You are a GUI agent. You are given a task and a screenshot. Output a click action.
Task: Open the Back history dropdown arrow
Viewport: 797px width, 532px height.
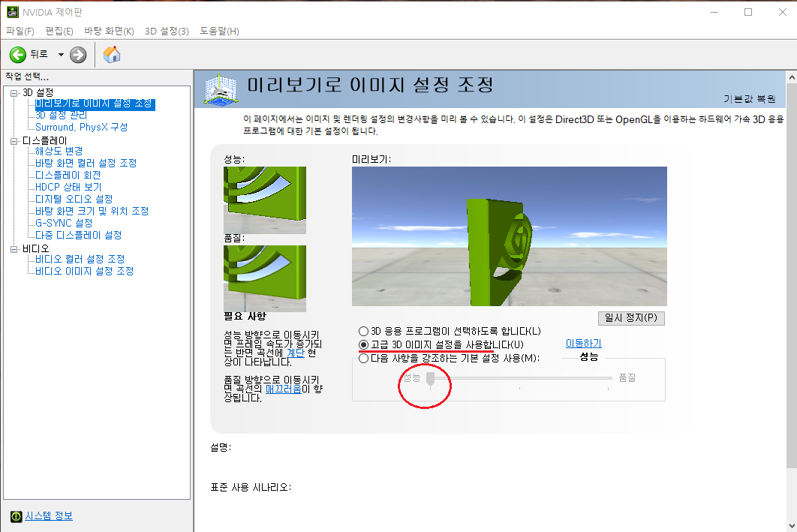pos(61,54)
